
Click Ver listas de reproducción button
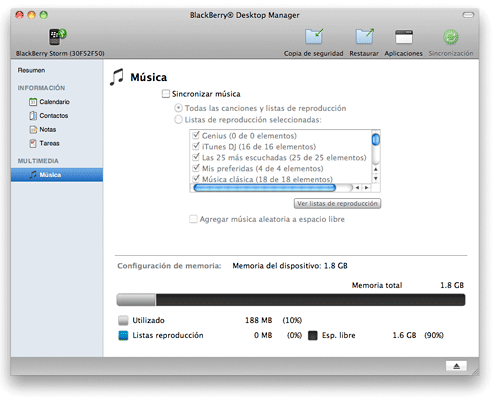click(337, 203)
